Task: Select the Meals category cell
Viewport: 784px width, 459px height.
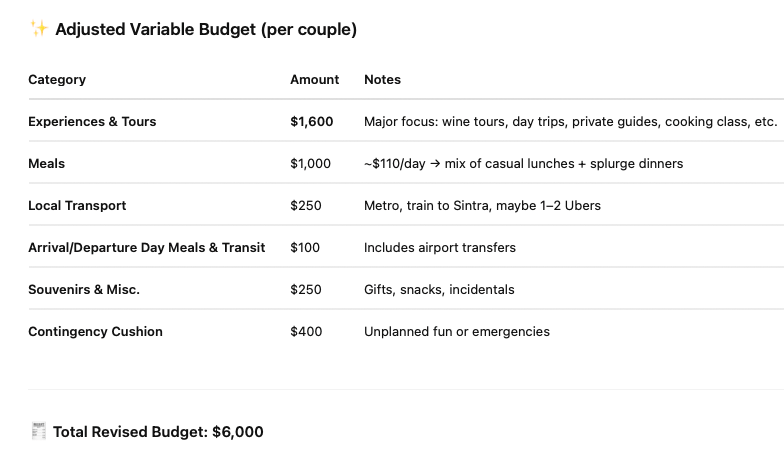Action: (x=46, y=164)
